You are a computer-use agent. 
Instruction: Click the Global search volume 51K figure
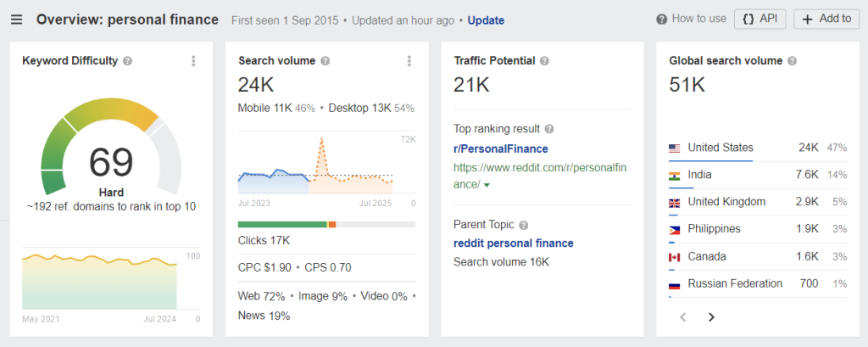687,86
